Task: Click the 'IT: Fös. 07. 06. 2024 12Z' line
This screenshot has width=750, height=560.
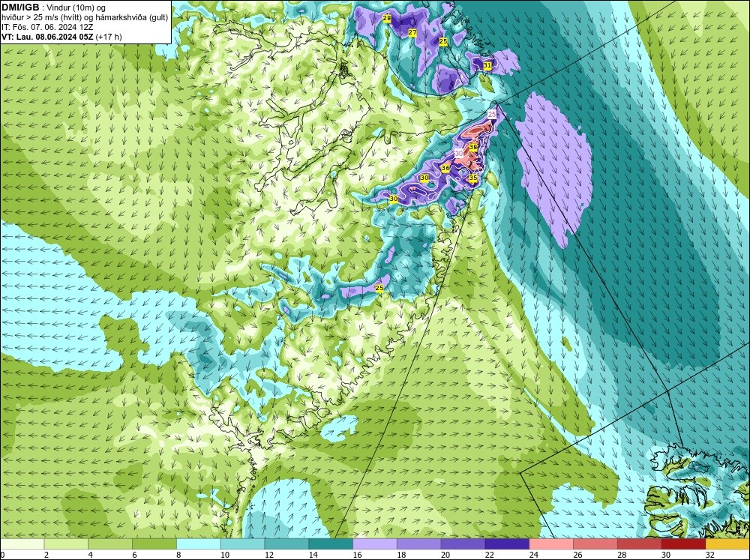Action: click(x=47, y=27)
